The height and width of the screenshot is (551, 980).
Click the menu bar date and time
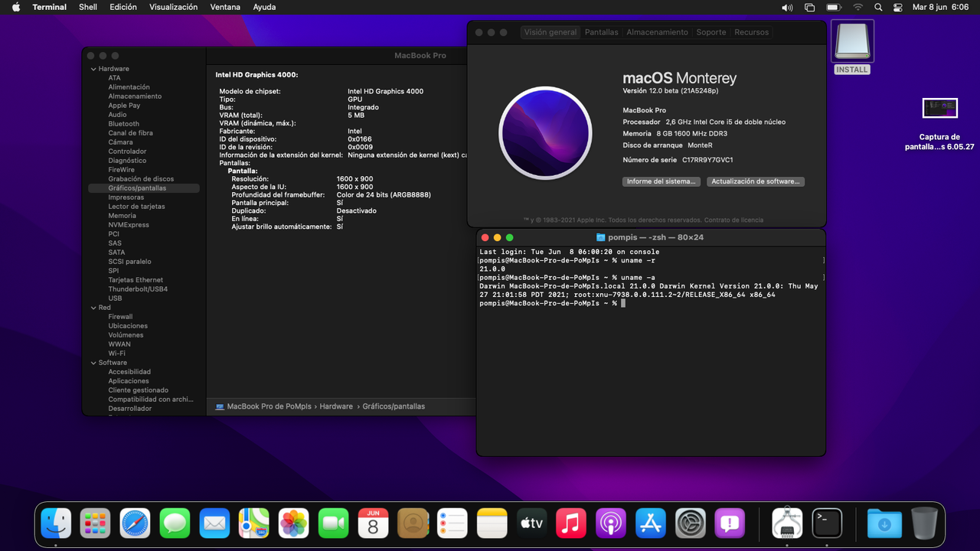tap(940, 7)
